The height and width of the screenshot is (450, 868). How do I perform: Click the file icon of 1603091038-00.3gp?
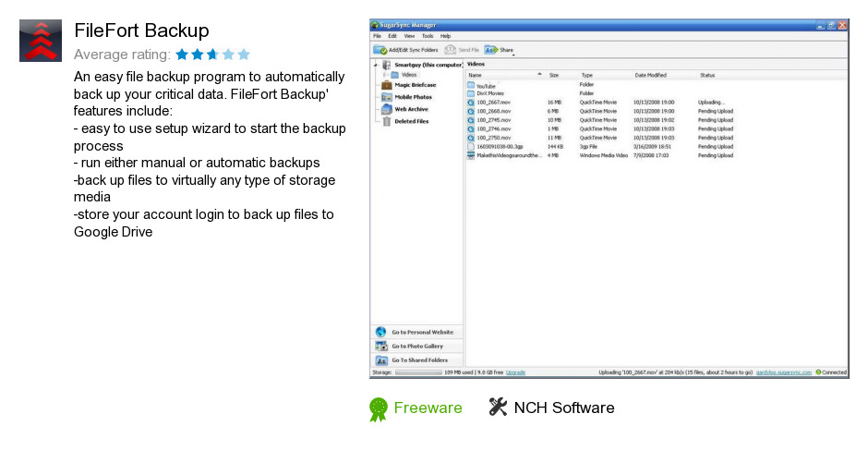point(471,147)
